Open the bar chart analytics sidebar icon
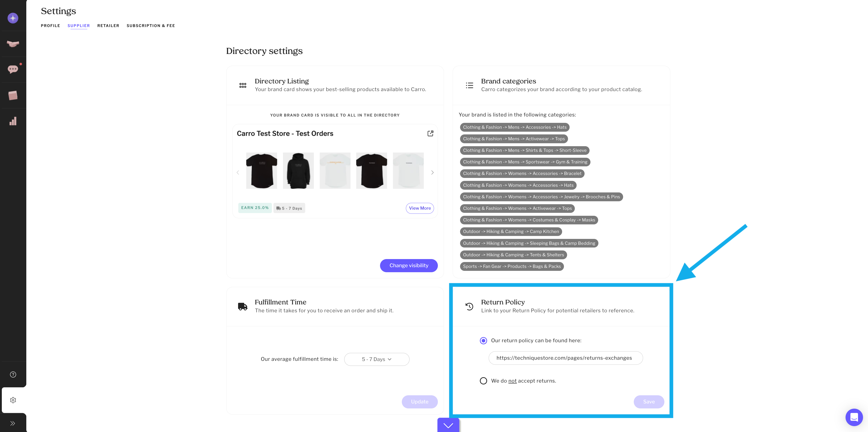The width and height of the screenshot is (868, 432). tap(13, 121)
